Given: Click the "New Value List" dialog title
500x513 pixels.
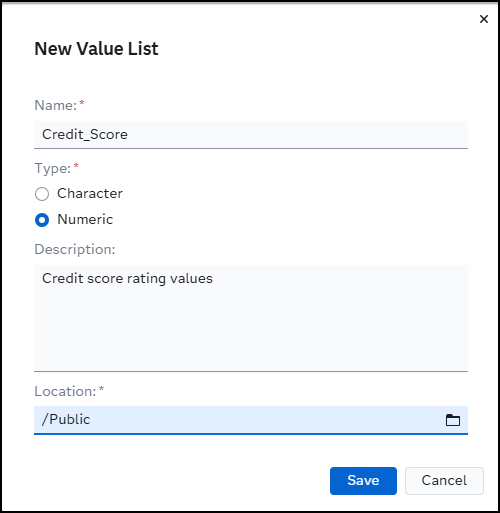Looking at the screenshot, I should pyautogui.click(x=96, y=49).
